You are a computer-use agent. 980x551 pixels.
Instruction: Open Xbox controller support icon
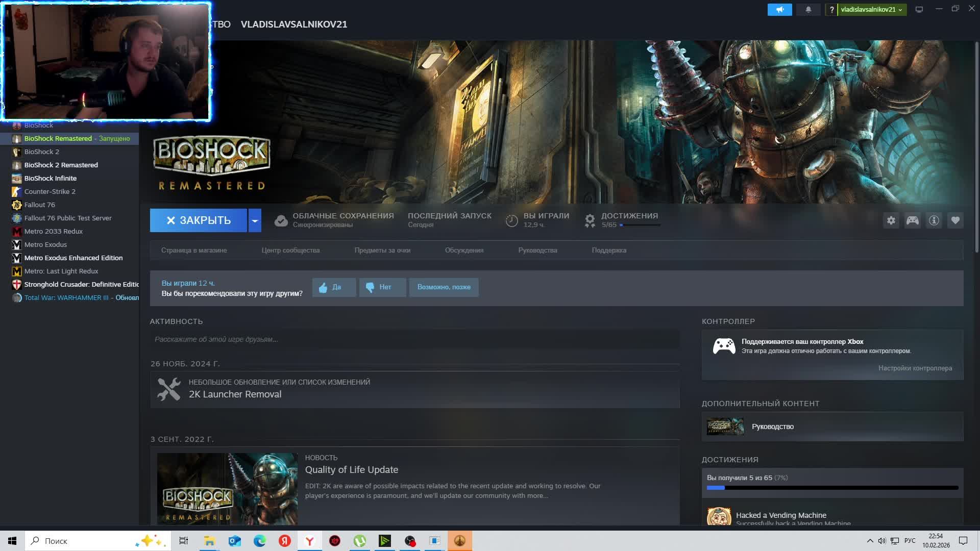point(724,346)
